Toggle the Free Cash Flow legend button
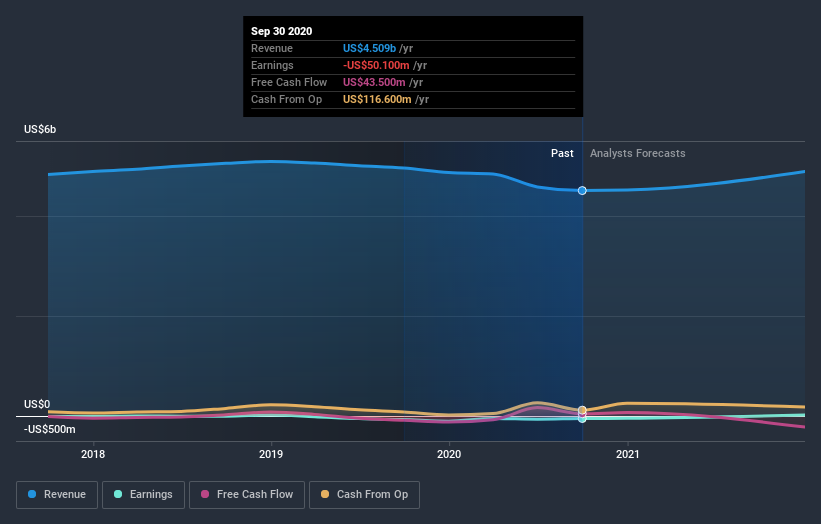Viewport: 821px width, 524px height. (247, 495)
